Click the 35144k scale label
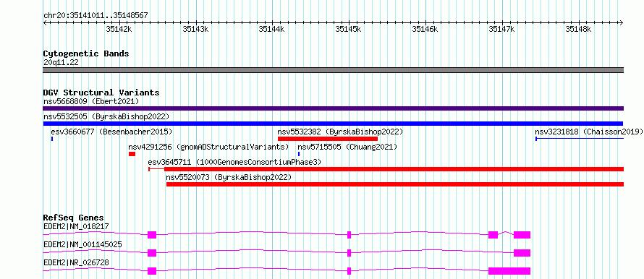The height and width of the screenshot is (279, 644). click(x=271, y=29)
